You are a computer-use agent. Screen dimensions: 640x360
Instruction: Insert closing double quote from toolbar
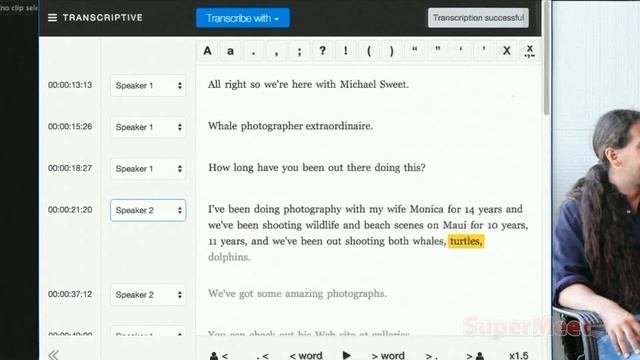[x=438, y=51]
